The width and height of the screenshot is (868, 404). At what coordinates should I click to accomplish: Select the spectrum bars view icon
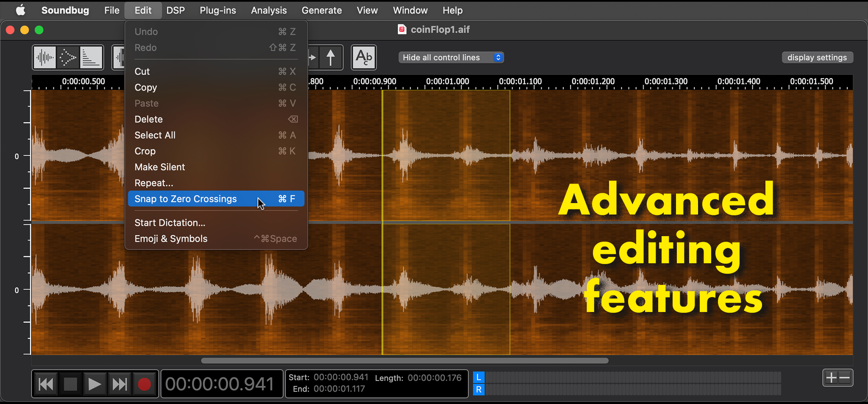pos(91,58)
